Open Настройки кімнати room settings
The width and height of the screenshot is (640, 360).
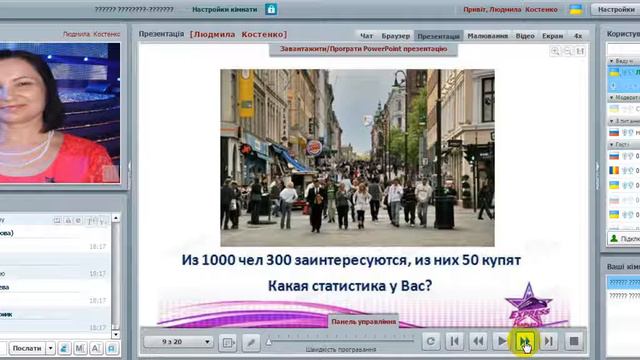pos(224,9)
